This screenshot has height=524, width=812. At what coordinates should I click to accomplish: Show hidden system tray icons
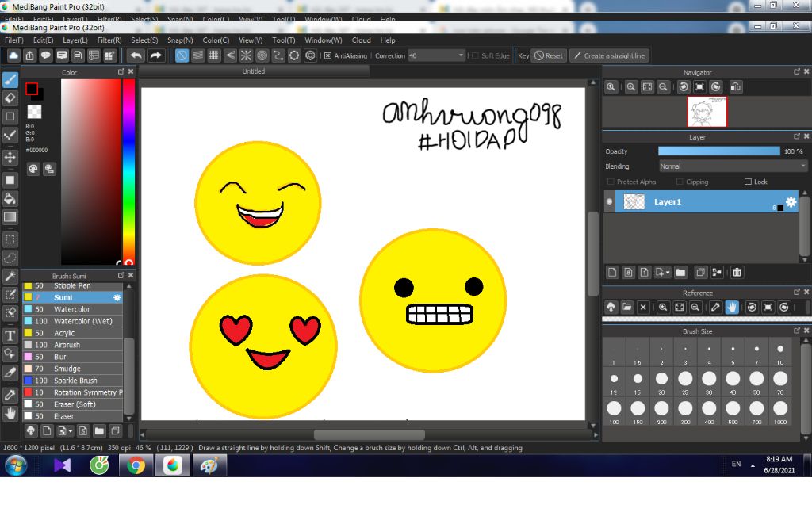tap(753, 465)
